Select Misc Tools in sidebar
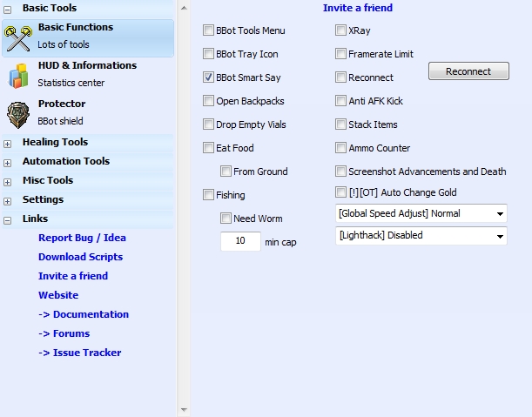Image resolution: width=532 pixels, height=417 pixels. point(47,180)
